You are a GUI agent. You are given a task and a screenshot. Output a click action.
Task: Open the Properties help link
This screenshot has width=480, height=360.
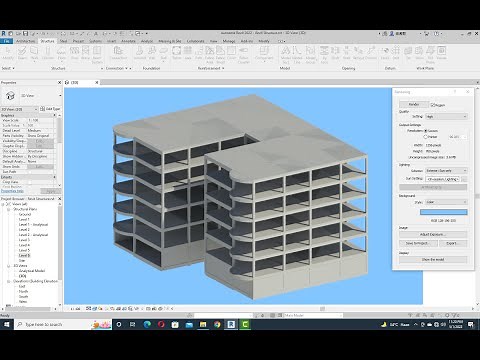tap(12, 191)
